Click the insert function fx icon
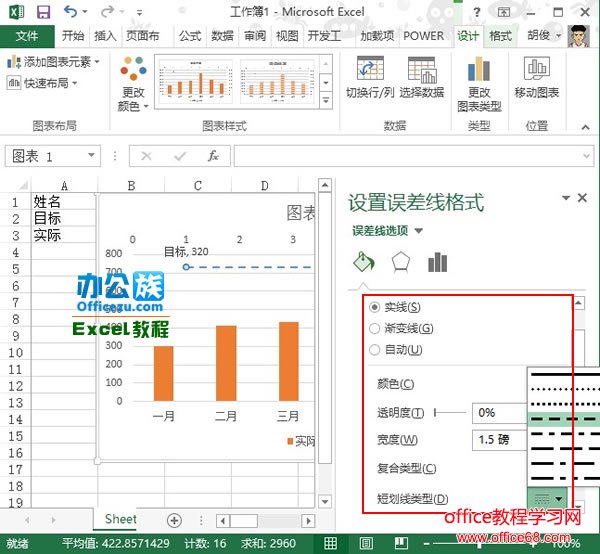Viewport: 600px width, 554px height. (x=213, y=156)
